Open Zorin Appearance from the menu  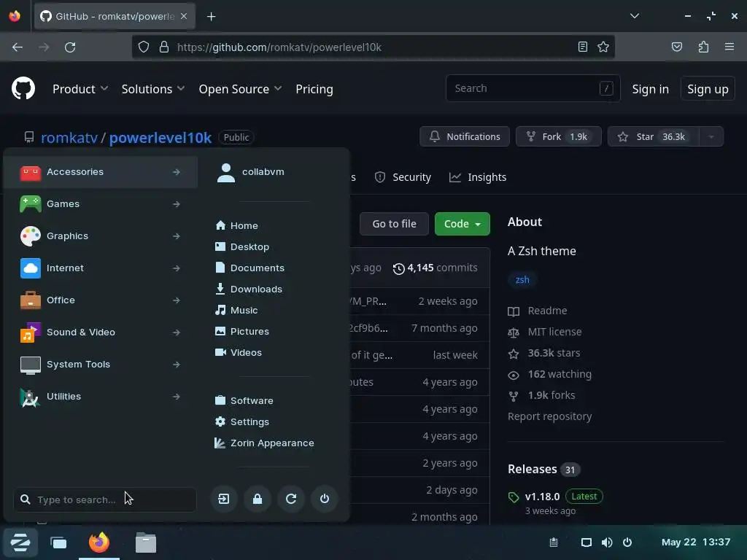[x=264, y=443]
